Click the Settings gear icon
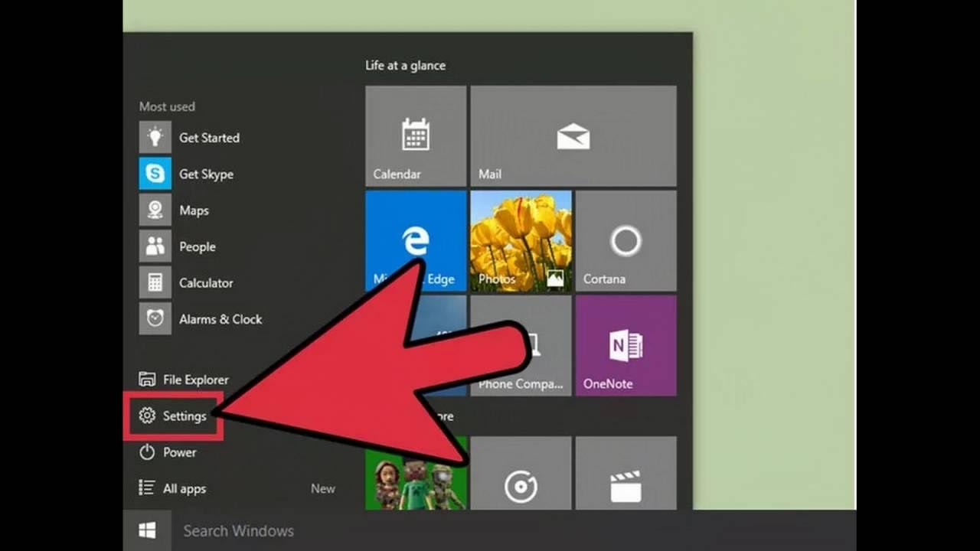The image size is (980, 551). [x=147, y=416]
